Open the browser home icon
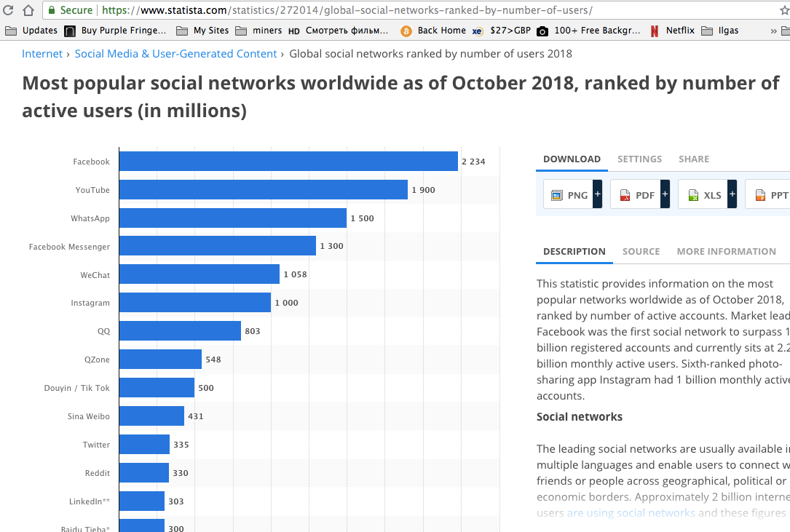 [x=28, y=11]
